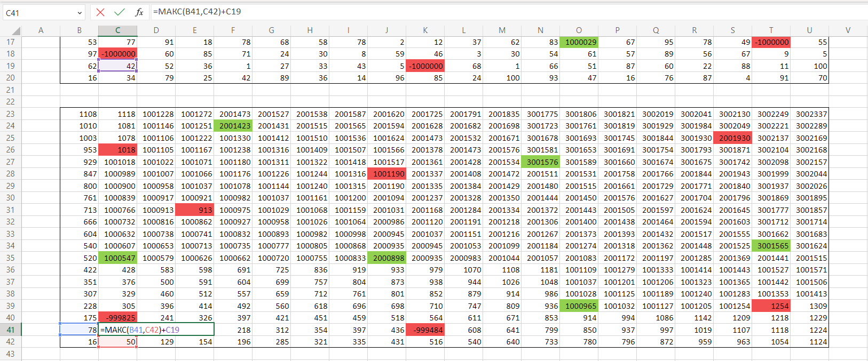Select green cell with value 3001565
This screenshot has height=361, width=868.
click(x=771, y=246)
